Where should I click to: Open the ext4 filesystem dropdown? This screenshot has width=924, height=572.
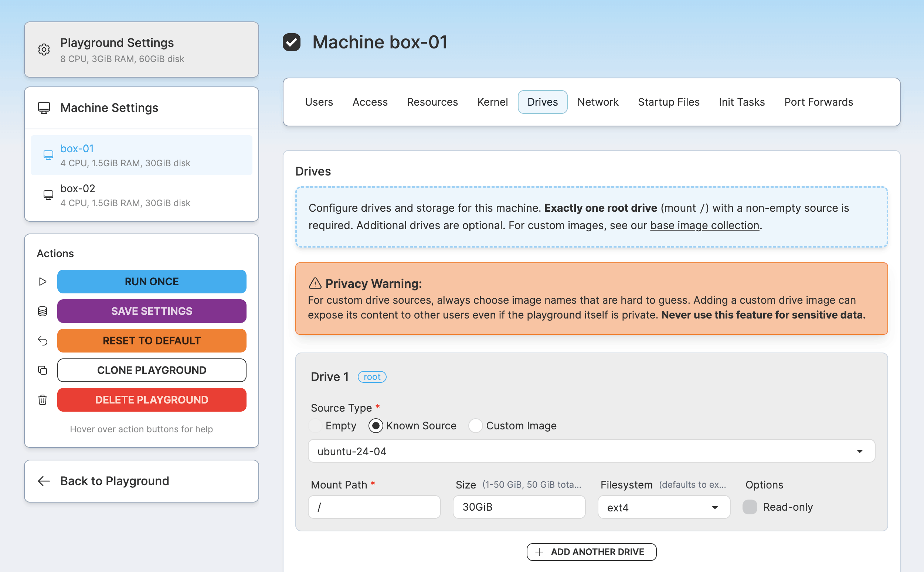coord(663,507)
